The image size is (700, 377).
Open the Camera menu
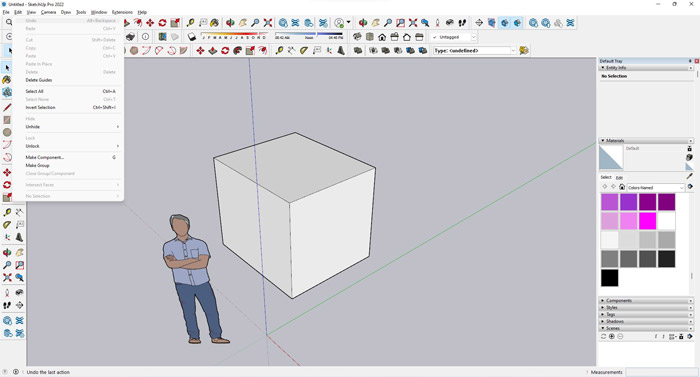pyautogui.click(x=48, y=12)
